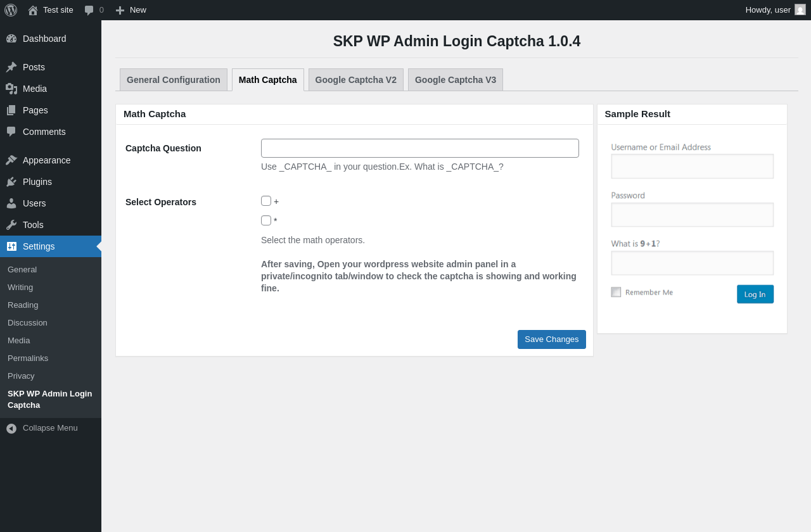Open the Dashboard menu label
Viewport: 811px width, 532px height.
point(44,39)
